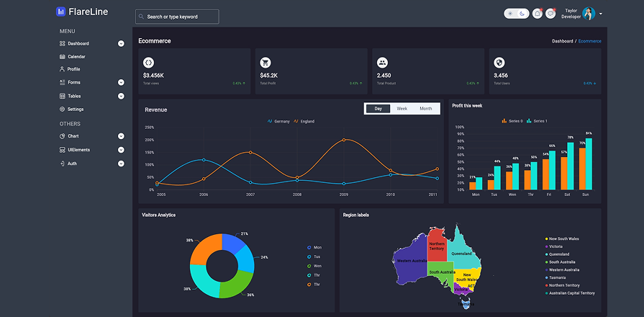Click the Total Product people icon
Image resolution: width=644 pixels, height=317 pixels.
click(x=382, y=63)
